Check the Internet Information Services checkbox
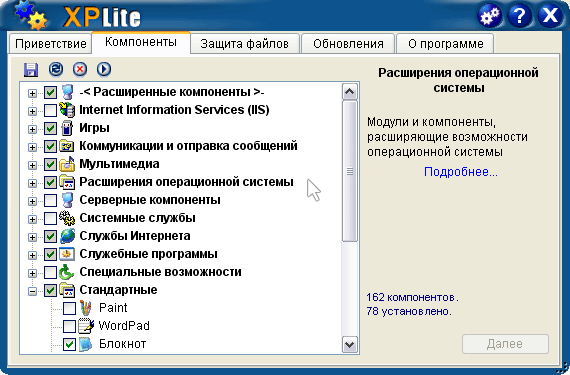 [x=50, y=110]
